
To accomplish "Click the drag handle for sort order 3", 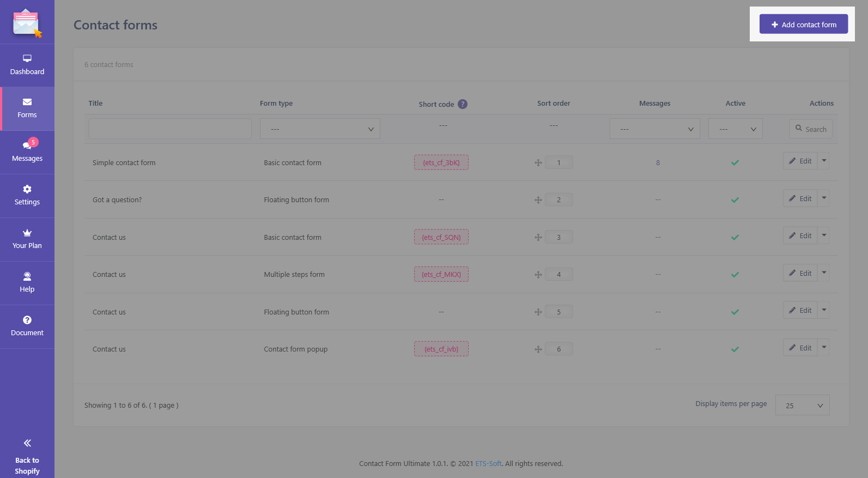I will pos(538,237).
